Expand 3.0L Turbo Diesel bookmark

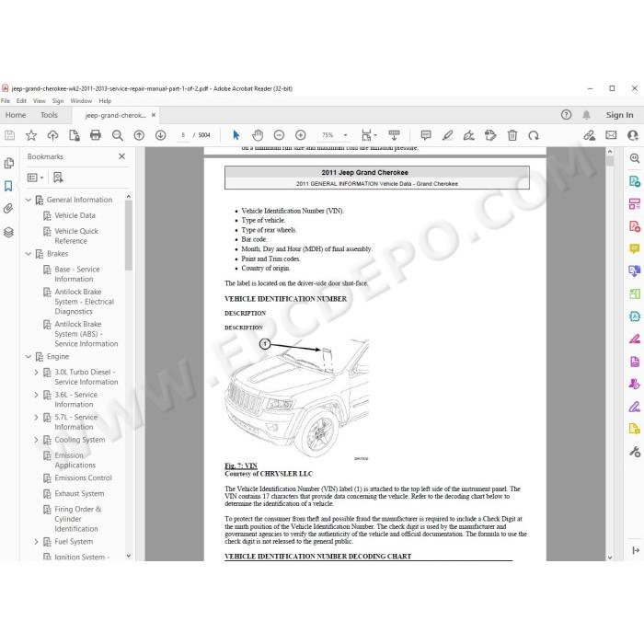click(x=36, y=372)
